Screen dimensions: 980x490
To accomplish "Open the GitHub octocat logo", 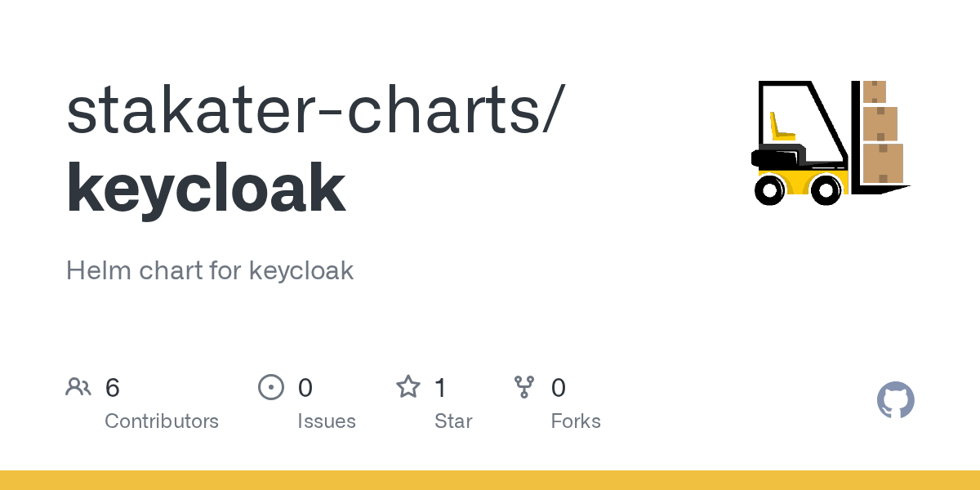I will click(896, 401).
